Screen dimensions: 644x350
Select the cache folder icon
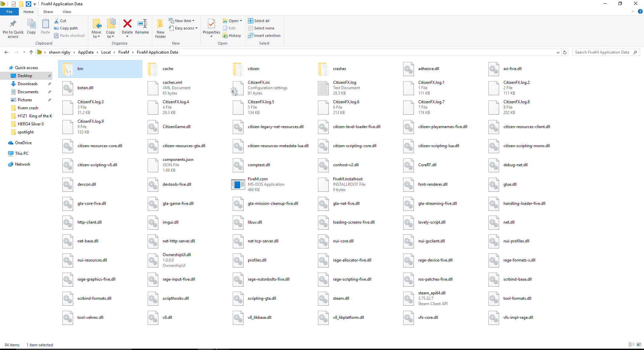[x=153, y=69]
